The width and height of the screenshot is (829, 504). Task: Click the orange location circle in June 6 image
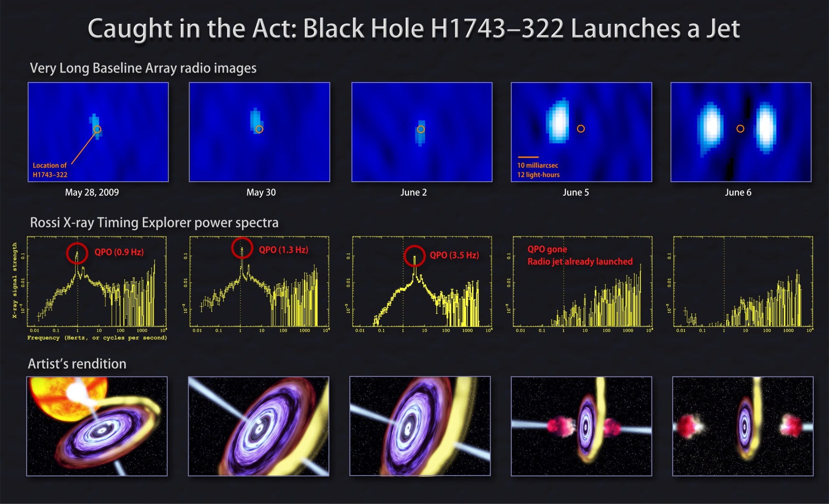pos(740,129)
